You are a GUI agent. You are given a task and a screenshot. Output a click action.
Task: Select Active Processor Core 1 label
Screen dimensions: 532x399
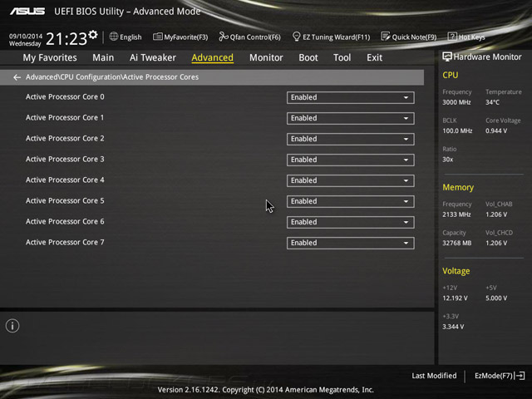(65, 118)
